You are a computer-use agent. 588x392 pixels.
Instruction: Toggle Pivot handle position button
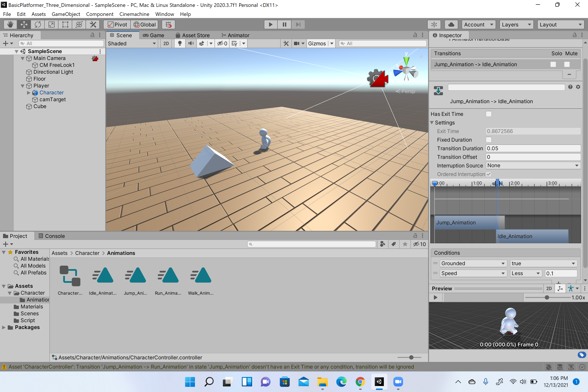click(117, 24)
